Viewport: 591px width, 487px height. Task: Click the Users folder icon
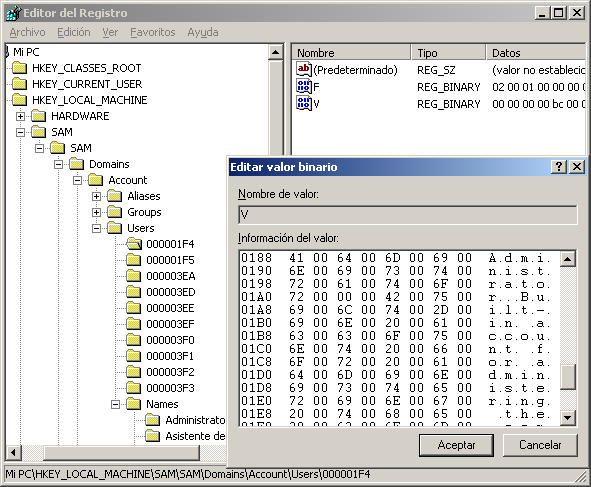click(115, 228)
